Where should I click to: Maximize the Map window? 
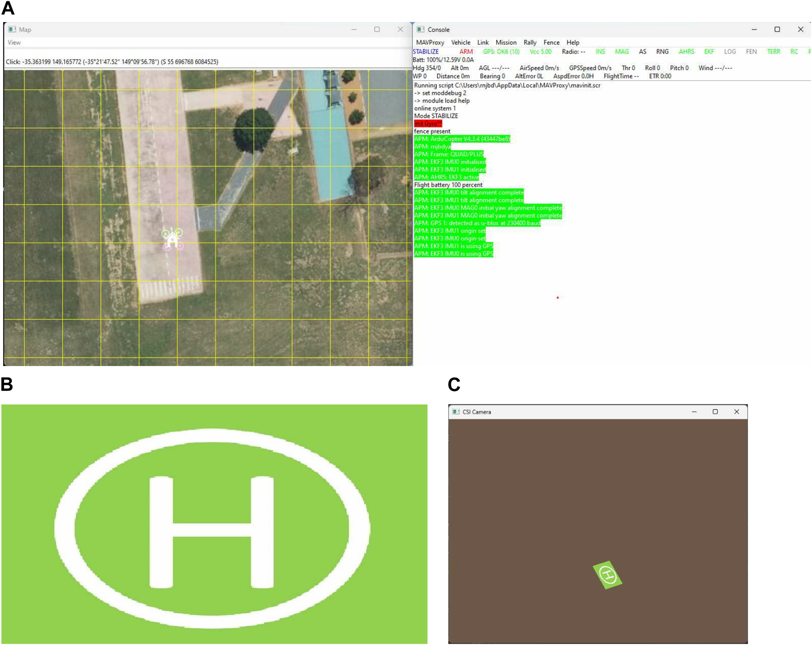click(x=377, y=29)
